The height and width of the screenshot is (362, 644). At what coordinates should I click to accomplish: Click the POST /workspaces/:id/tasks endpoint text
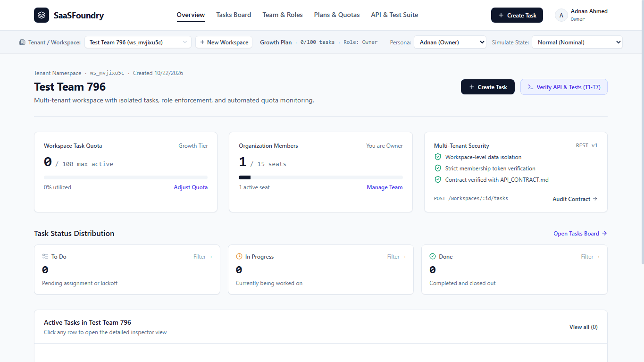[x=471, y=199]
